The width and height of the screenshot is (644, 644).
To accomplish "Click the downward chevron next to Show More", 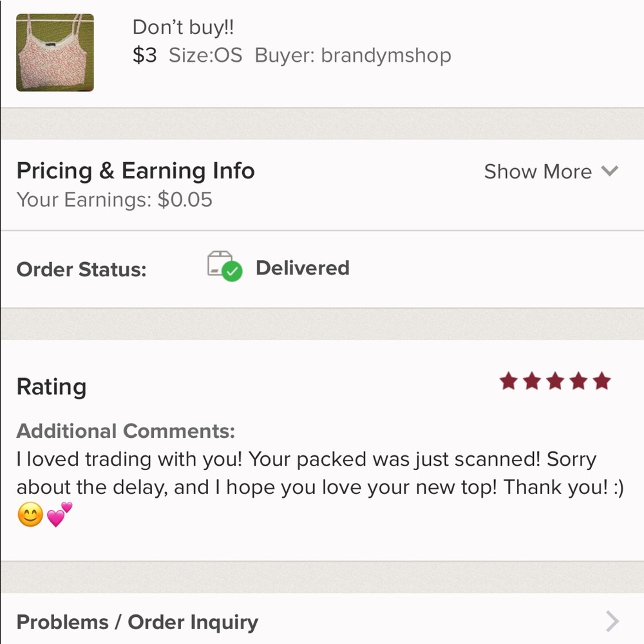I will (x=608, y=171).
